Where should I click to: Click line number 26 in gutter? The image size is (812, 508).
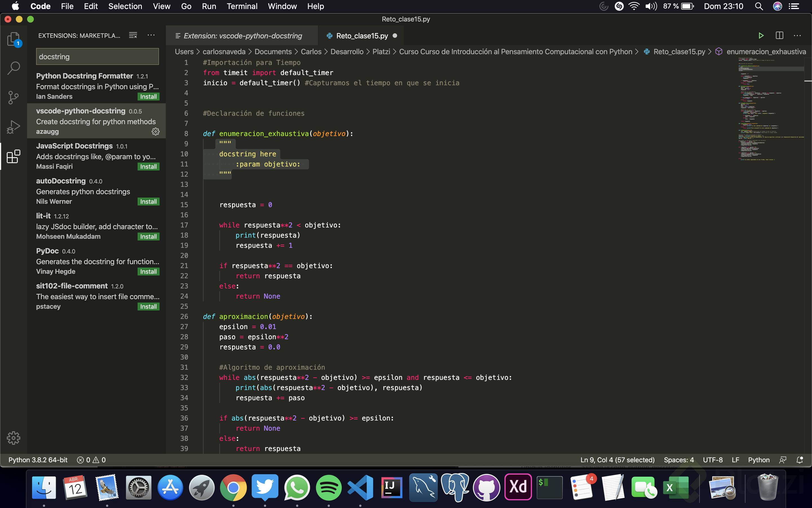(x=184, y=316)
